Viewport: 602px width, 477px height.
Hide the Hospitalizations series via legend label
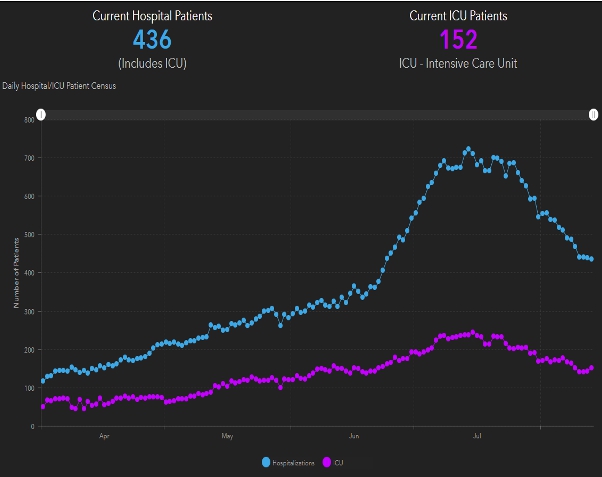(x=293, y=463)
